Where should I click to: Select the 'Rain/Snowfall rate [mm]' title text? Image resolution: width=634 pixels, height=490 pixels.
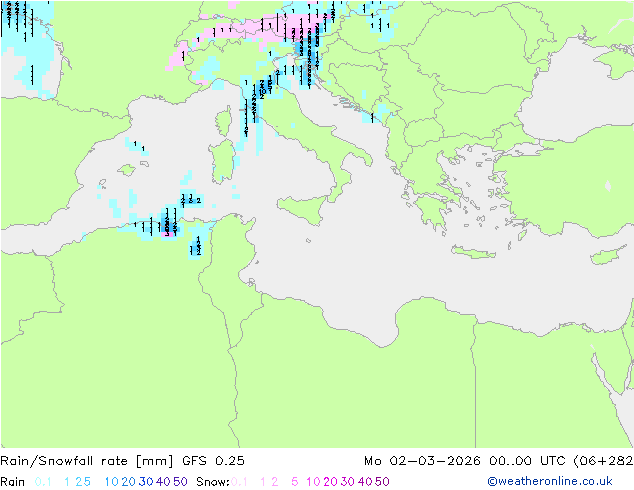coord(87,461)
